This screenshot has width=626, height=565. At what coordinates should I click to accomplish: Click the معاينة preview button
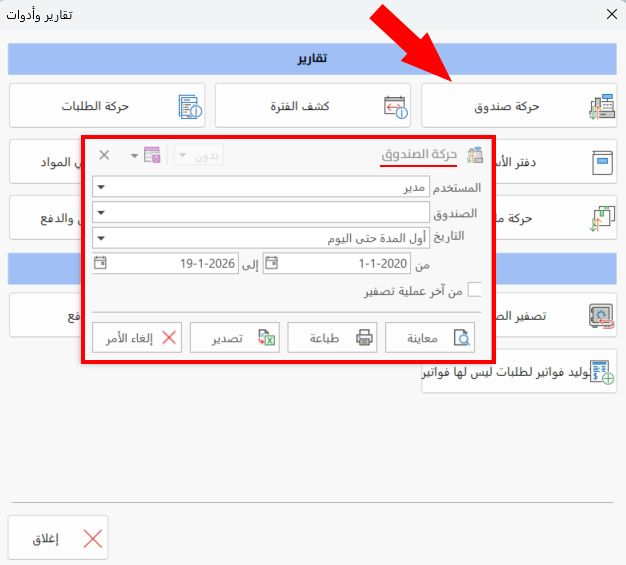pos(430,338)
